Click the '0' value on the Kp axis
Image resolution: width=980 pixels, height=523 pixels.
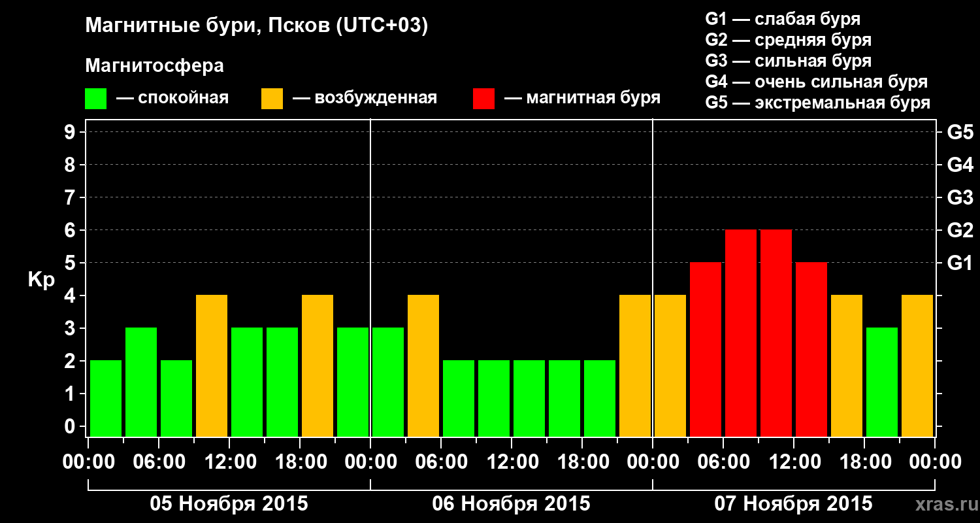tap(71, 427)
